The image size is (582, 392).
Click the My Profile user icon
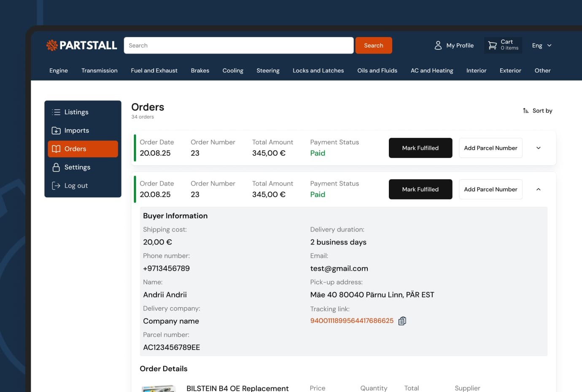tap(438, 45)
